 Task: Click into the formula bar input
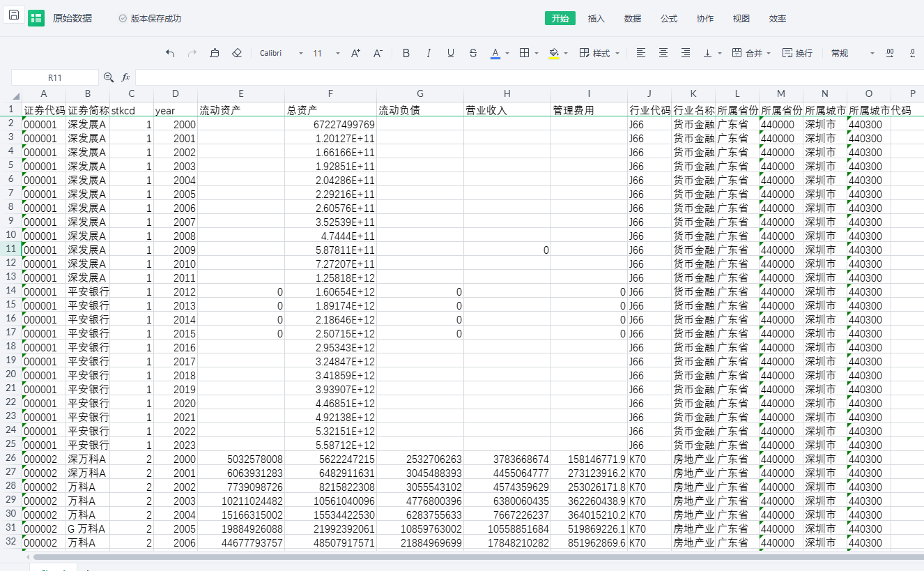point(530,77)
